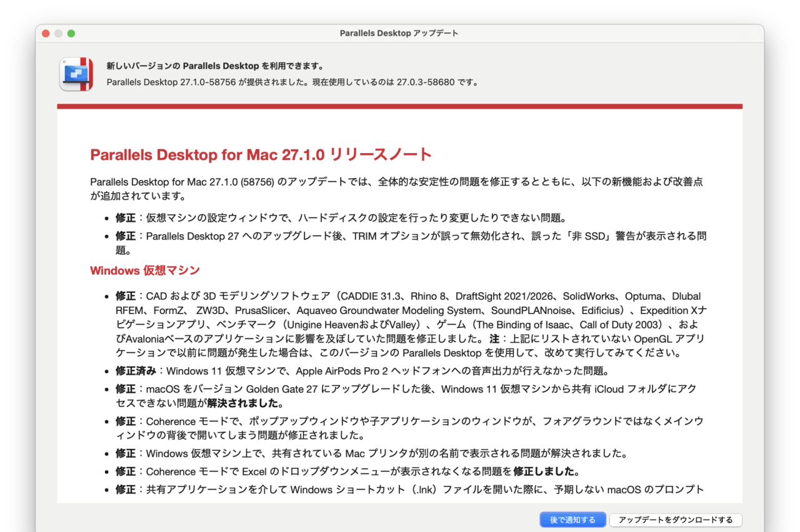
Task: Click the Parallels Desktop app icon
Action: tap(76, 74)
